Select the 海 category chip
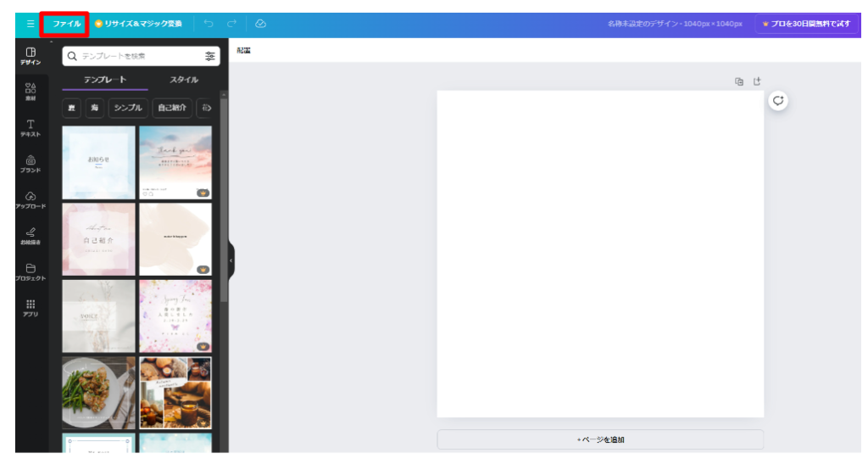The width and height of the screenshot is (868, 464). 95,108
